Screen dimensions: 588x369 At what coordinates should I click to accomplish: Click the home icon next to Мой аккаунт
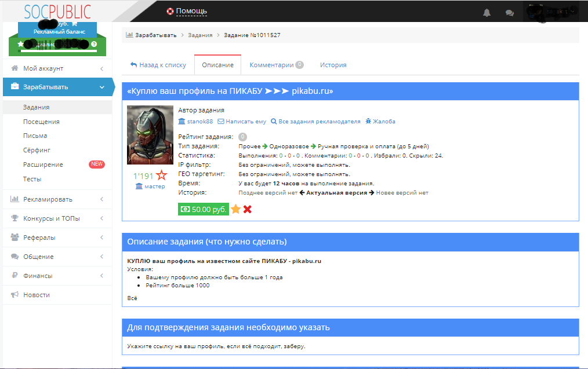click(x=14, y=68)
